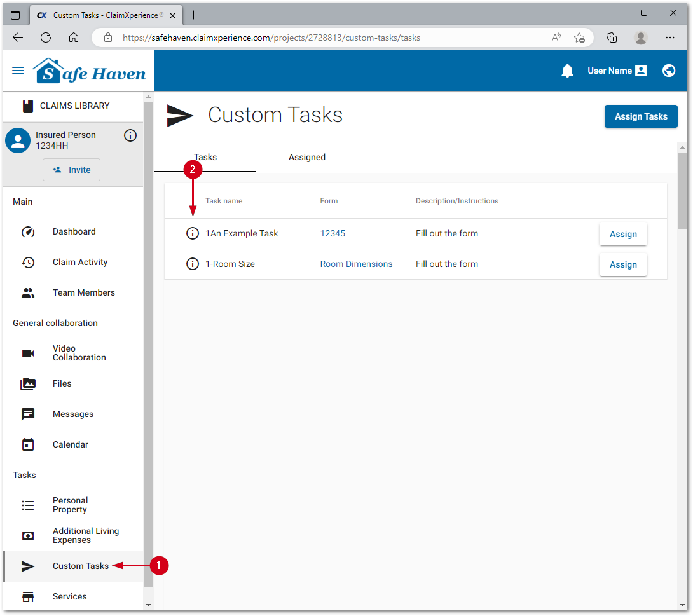The width and height of the screenshot is (693, 616).
Task: Open the Messages chat icon
Action: tap(28, 414)
